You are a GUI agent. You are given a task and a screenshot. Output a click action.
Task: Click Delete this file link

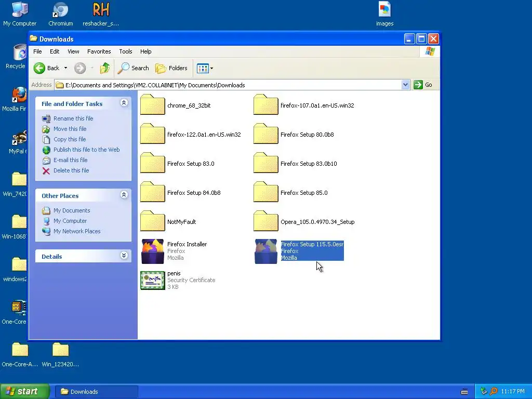71,170
